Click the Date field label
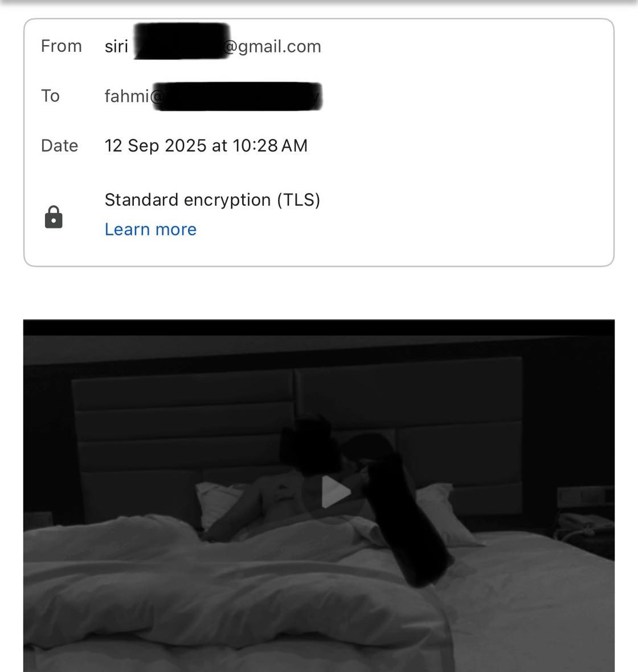The width and height of the screenshot is (638, 672). point(59,146)
